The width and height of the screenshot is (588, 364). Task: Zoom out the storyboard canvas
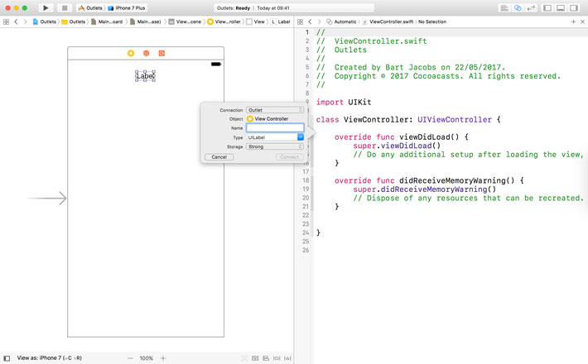pyautogui.click(x=130, y=358)
